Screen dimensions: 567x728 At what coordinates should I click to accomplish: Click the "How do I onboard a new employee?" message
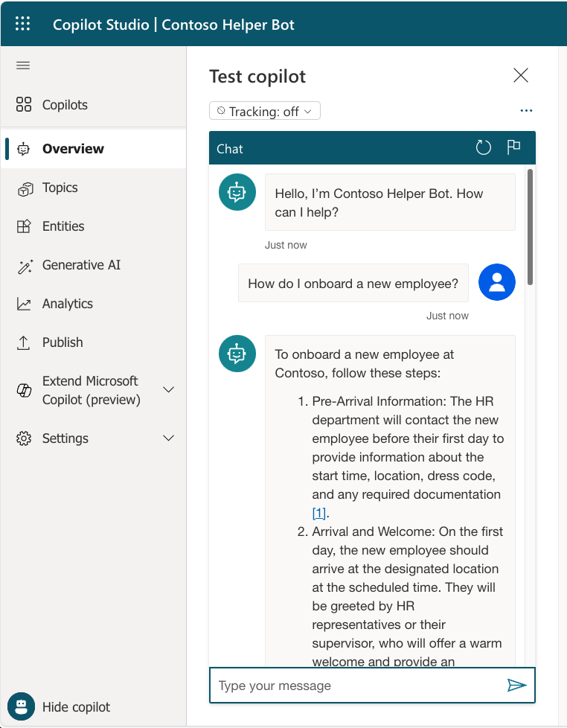[353, 283]
